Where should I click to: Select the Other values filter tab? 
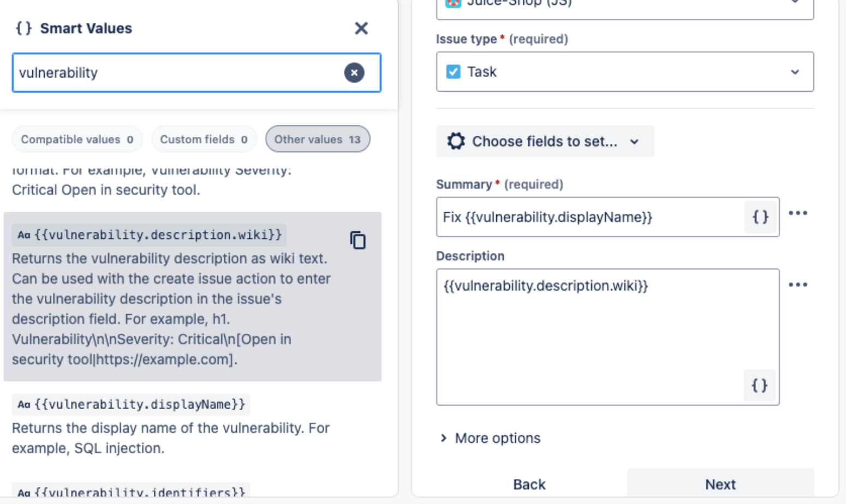(x=317, y=140)
